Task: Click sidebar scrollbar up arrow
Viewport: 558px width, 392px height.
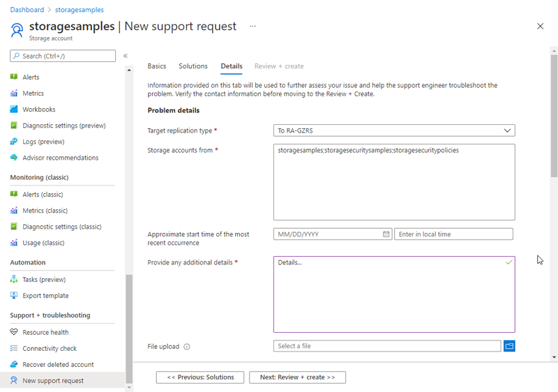Action: point(129,70)
